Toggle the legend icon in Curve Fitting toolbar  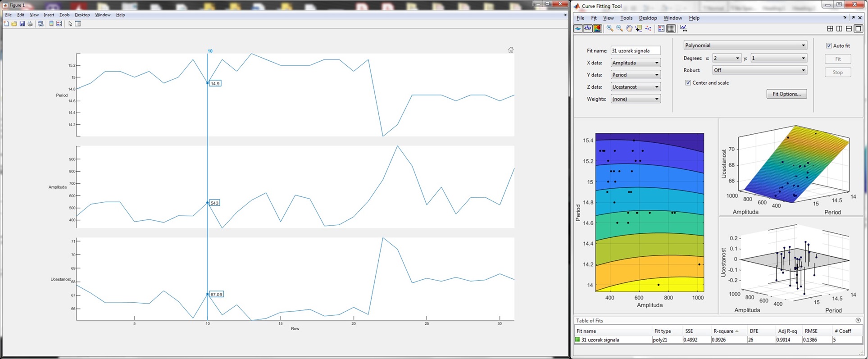click(x=661, y=28)
